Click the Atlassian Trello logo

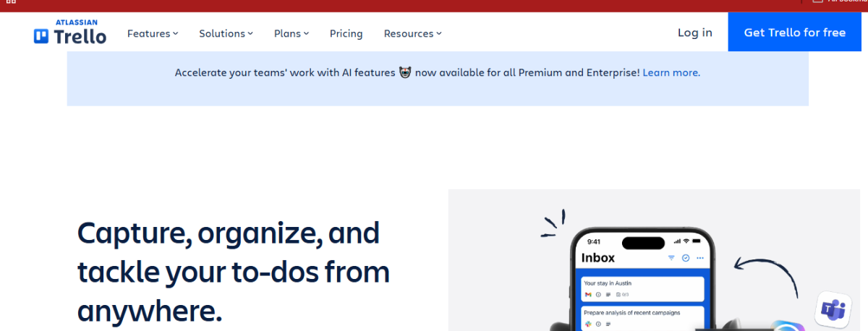coord(70,32)
